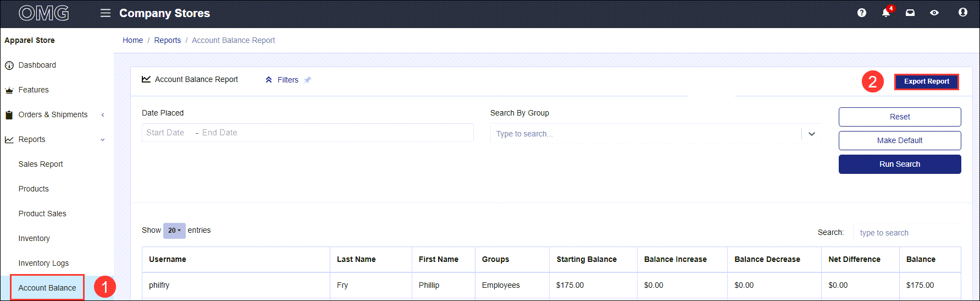Click the Reports breadcrumb link
The width and height of the screenshot is (980, 301).
point(168,40)
